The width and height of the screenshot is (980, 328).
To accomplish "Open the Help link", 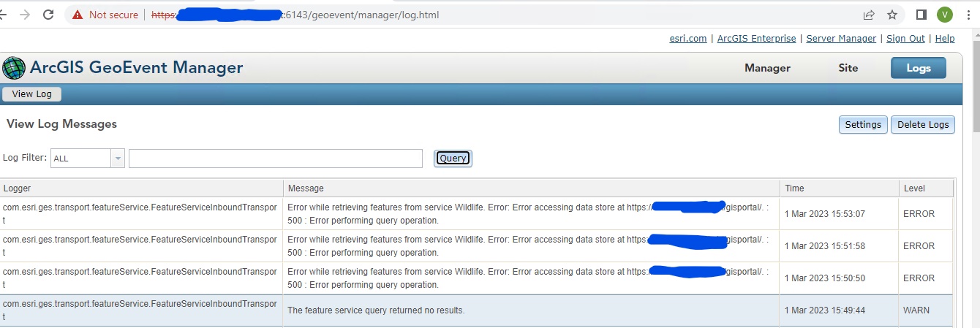I will pos(945,38).
